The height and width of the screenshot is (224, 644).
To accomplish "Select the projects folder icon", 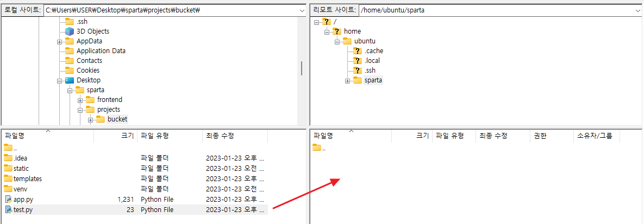I will [x=90, y=110].
